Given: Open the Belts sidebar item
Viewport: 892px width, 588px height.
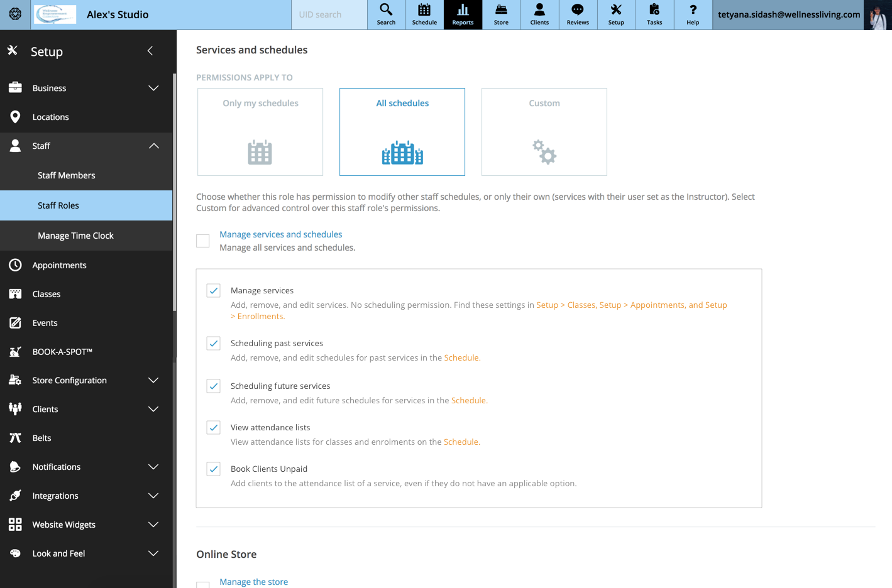Looking at the screenshot, I should [86, 438].
